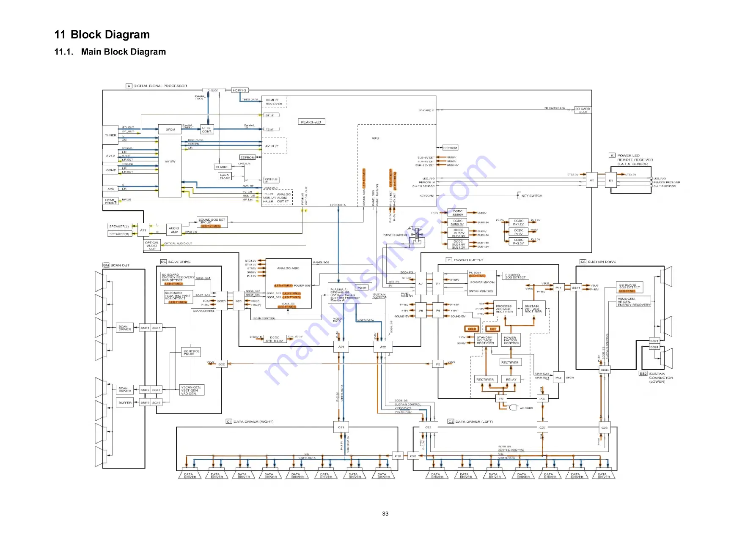This screenshot has height=534, width=756.
Task: Click the 'POWER MICOM' block
Action: (x=482, y=282)
